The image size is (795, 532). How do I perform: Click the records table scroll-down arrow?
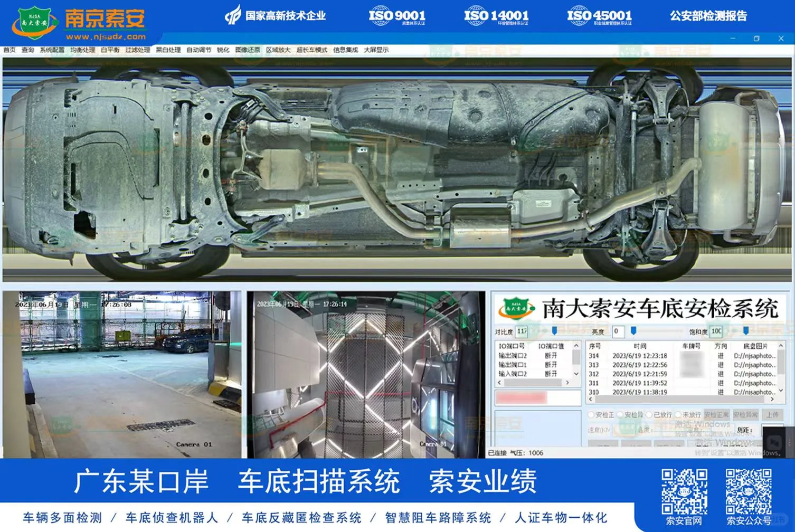pyautogui.click(x=781, y=391)
